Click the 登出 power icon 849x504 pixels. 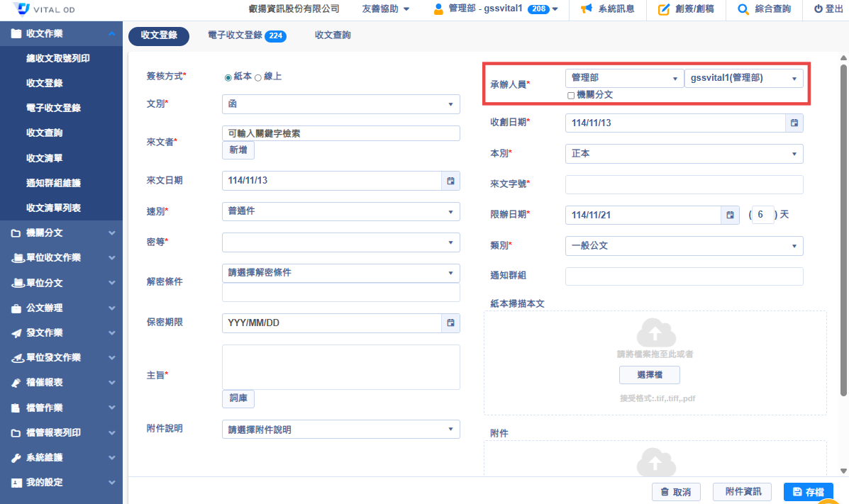[x=819, y=9]
